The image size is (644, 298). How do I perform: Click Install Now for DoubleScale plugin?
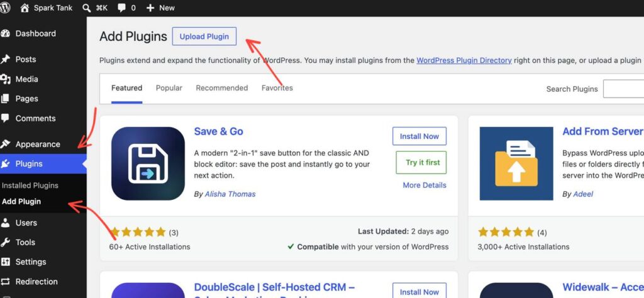[x=419, y=290]
